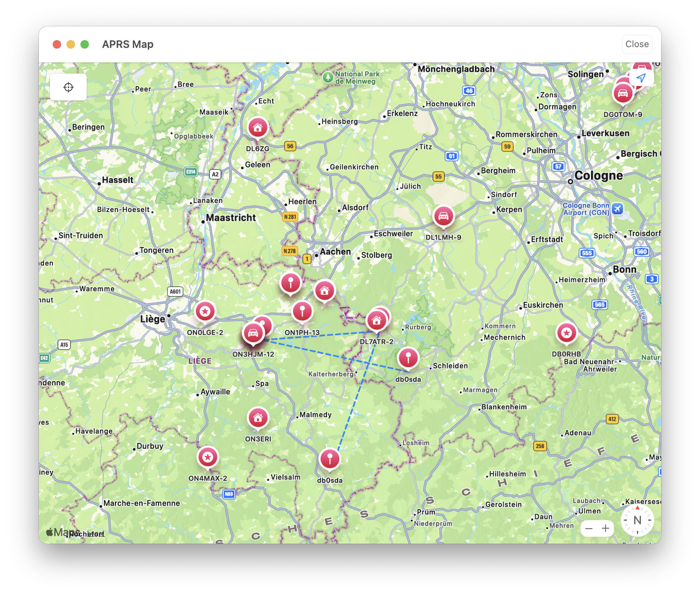This screenshot has height=595, width=700.
Task: Click the ON3HJM-12 car marker
Action: (x=253, y=333)
